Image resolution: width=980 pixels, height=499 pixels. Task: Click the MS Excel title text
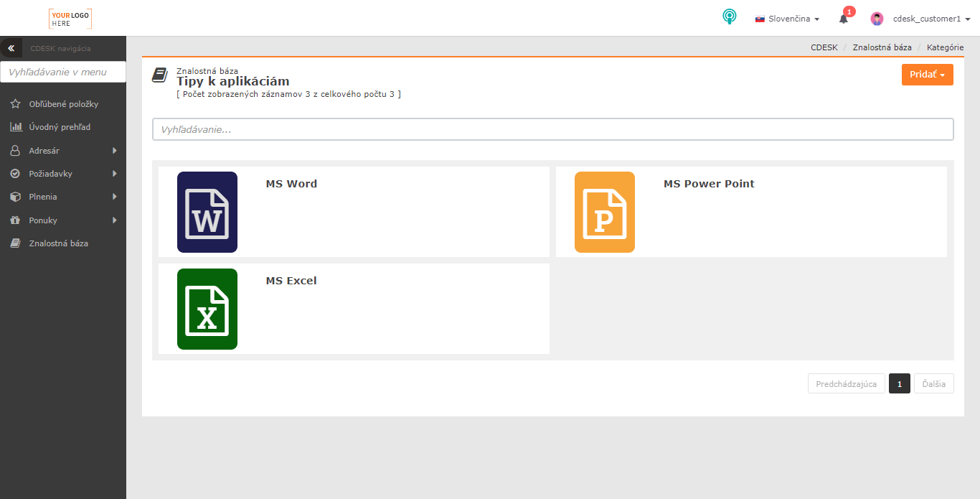(x=291, y=281)
